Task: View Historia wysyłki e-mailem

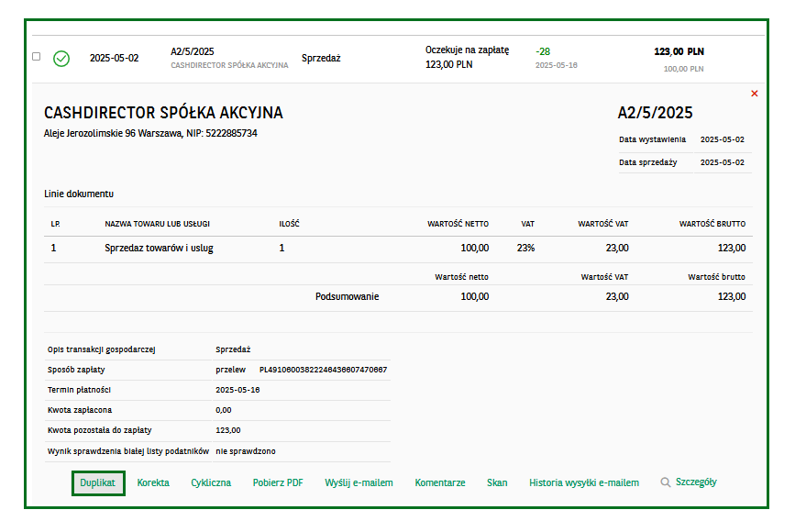Action: click(584, 482)
